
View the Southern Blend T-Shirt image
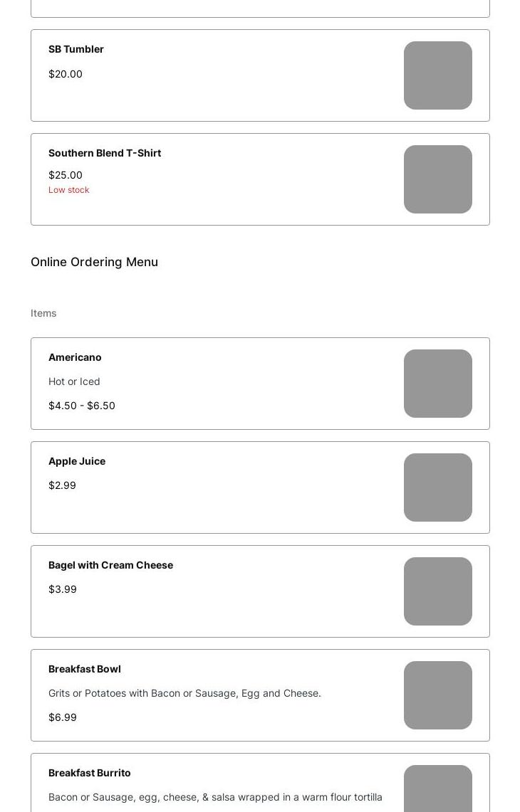(x=437, y=179)
